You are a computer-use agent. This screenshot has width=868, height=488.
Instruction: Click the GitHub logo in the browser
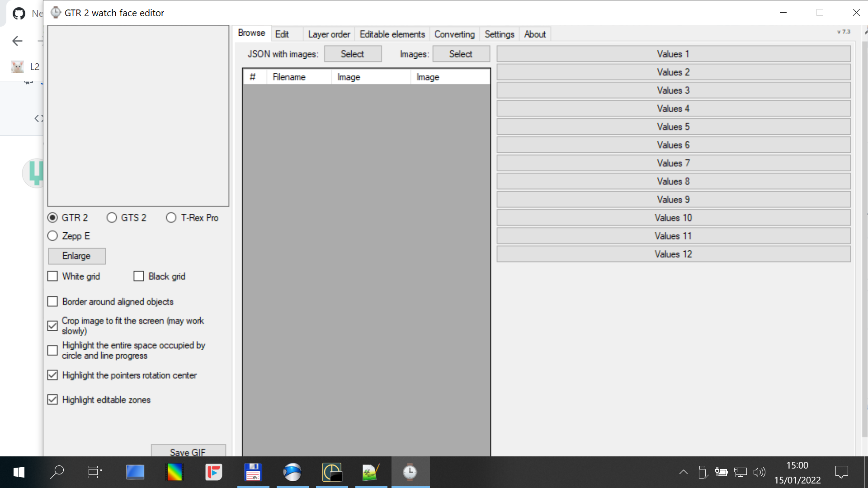click(19, 13)
